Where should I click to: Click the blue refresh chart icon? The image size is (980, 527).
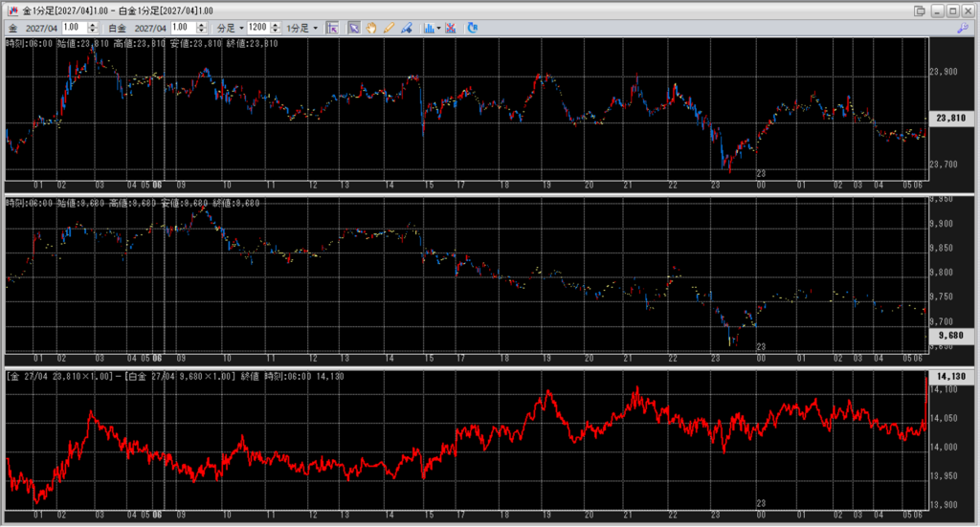[x=473, y=28]
